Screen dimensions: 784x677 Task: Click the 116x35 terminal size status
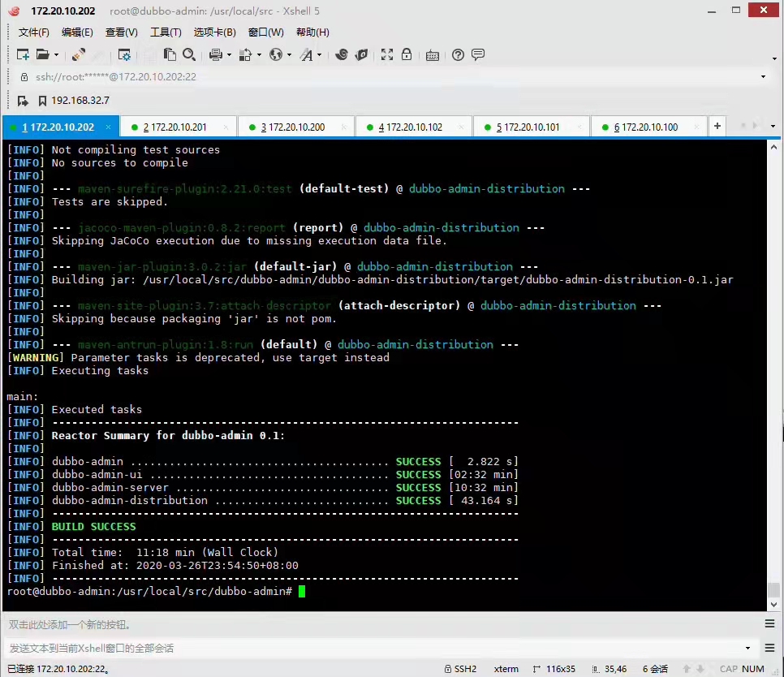coord(554,669)
